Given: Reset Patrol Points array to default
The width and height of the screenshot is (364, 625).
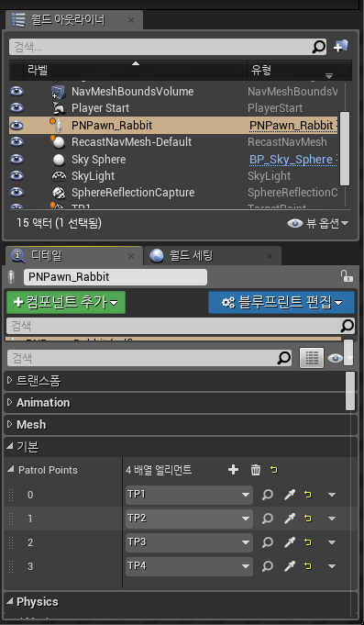Looking at the screenshot, I should coord(273,470).
